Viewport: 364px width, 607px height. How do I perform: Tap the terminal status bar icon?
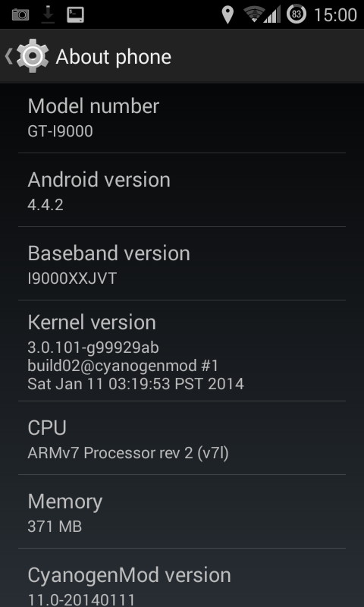[75, 14]
